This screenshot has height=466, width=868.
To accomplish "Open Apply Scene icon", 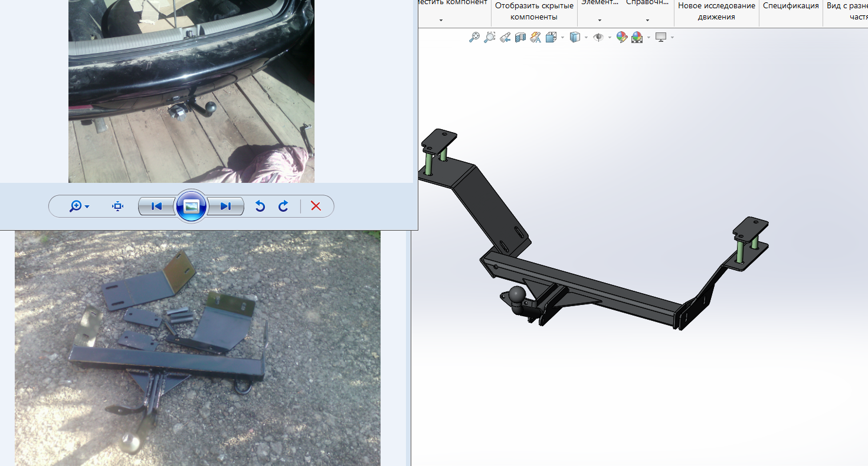I will click(637, 38).
